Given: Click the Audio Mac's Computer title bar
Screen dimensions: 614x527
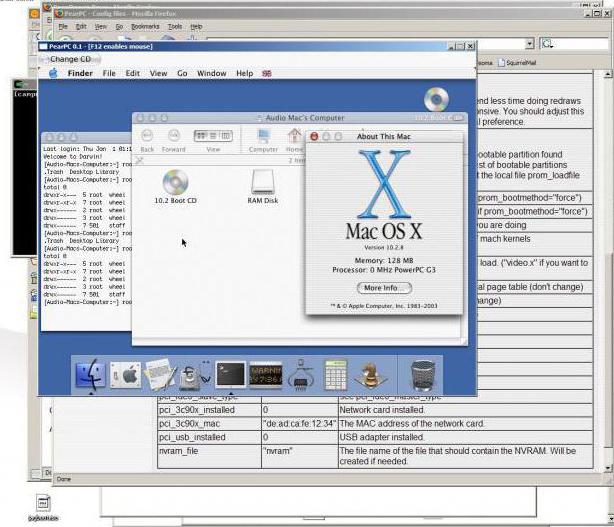Looking at the screenshot, I should (x=300, y=118).
